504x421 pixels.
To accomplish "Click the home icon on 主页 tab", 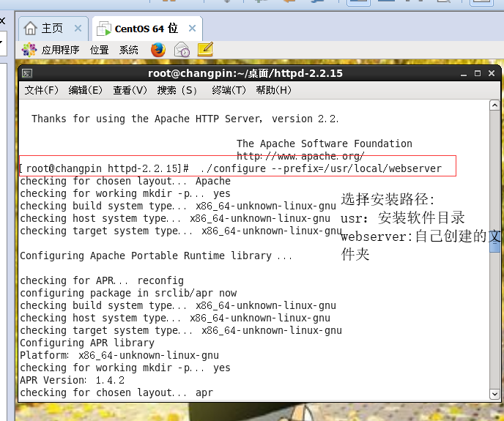I will coord(30,29).
